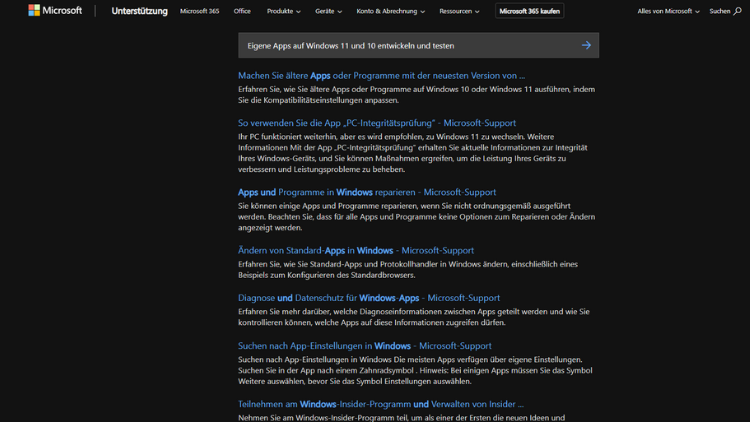Open the Microsoft 365 menu item
This screenshot has width=750, height=422.
pyautogui.click(x=199, y=11)
